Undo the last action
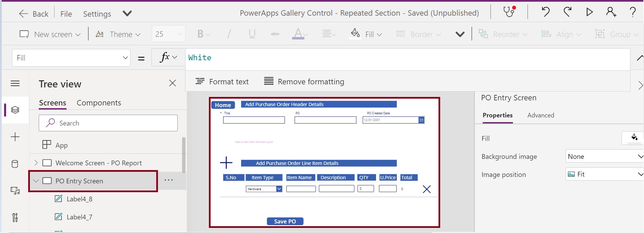This screenshot has width=644, height=233. [545, 12]
